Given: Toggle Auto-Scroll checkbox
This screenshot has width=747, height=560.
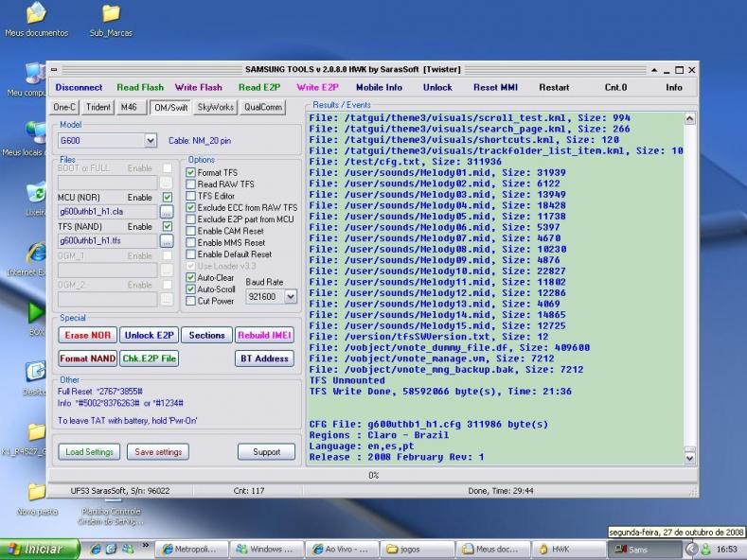Looking at the screenshot, I should (190, 289).
